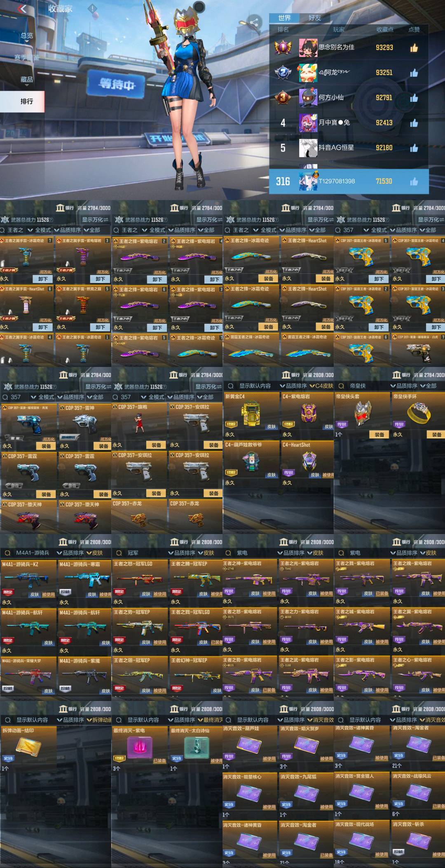Like 月中寶●兔 with the thumbs-up
The width and height of the screenshot is (445, 868).
414,123
